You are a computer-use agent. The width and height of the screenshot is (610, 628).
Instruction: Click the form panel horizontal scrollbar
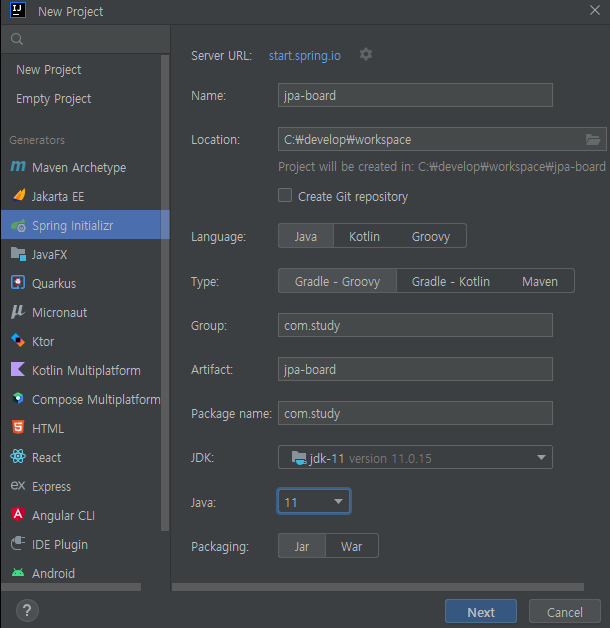[378, 587]
